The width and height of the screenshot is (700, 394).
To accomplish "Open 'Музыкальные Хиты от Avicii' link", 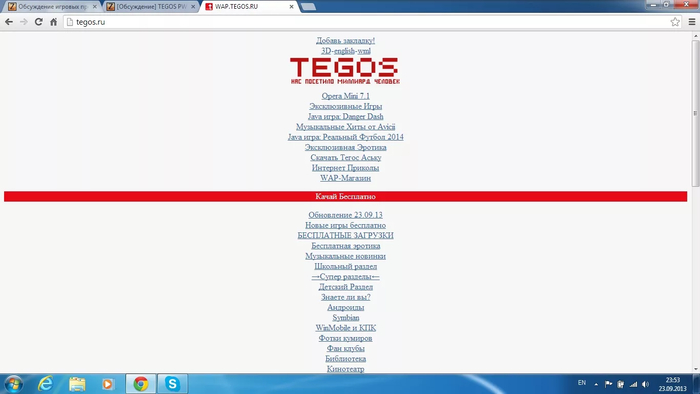I will click(x=346, y=127).
